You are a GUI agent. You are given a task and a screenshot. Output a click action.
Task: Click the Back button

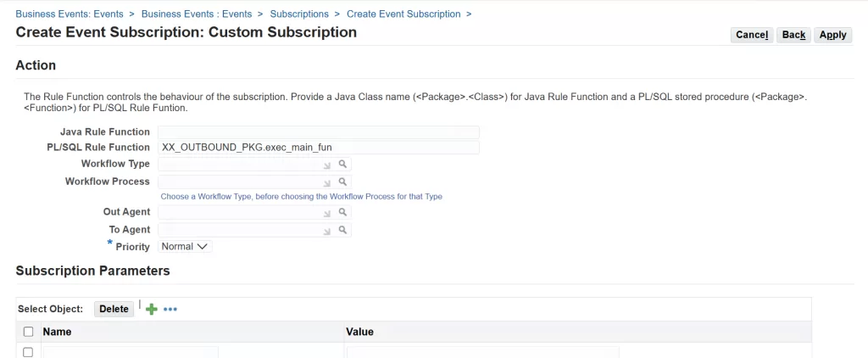pos(793,35)
